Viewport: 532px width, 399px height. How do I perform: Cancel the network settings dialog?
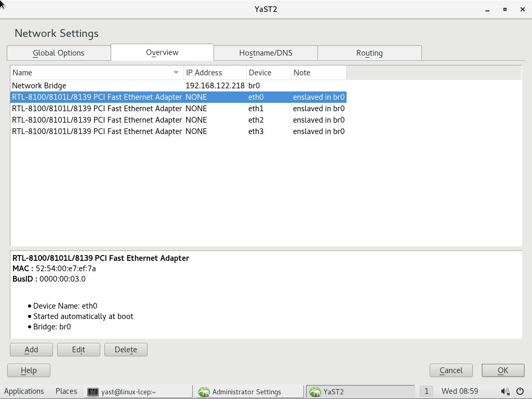coord(451,370)
